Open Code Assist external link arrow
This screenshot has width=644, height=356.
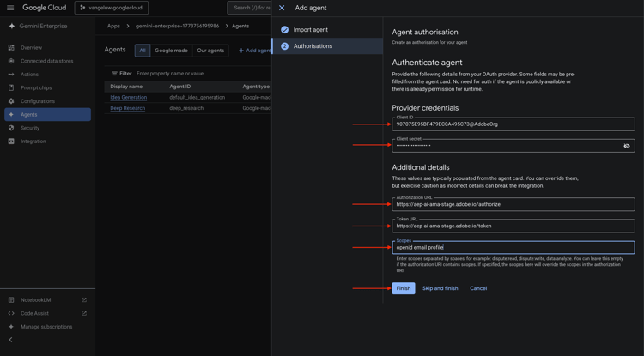pyautogui.click(x=84, y=313)
